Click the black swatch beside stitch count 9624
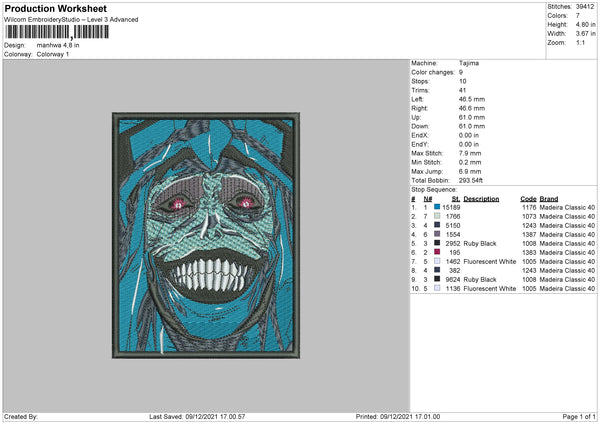Image resolution: width=600 pixels, height=424 pixels. tap(437, 279)
